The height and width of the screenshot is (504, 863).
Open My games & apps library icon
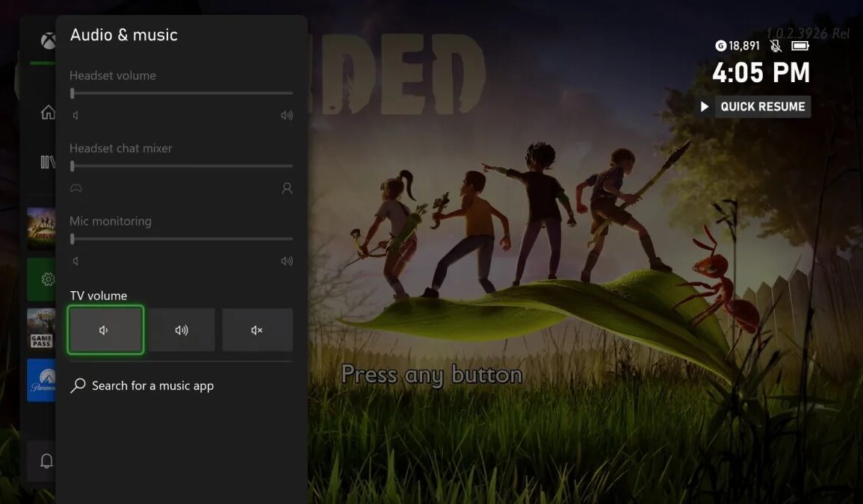(x=48, y=162)
